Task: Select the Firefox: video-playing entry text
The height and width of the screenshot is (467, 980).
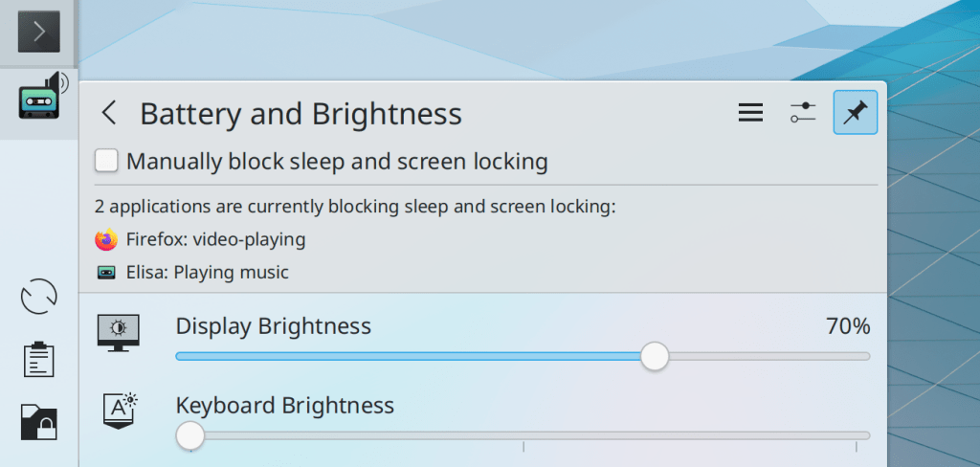Action: pyautogui.click(x=215, y=239)
